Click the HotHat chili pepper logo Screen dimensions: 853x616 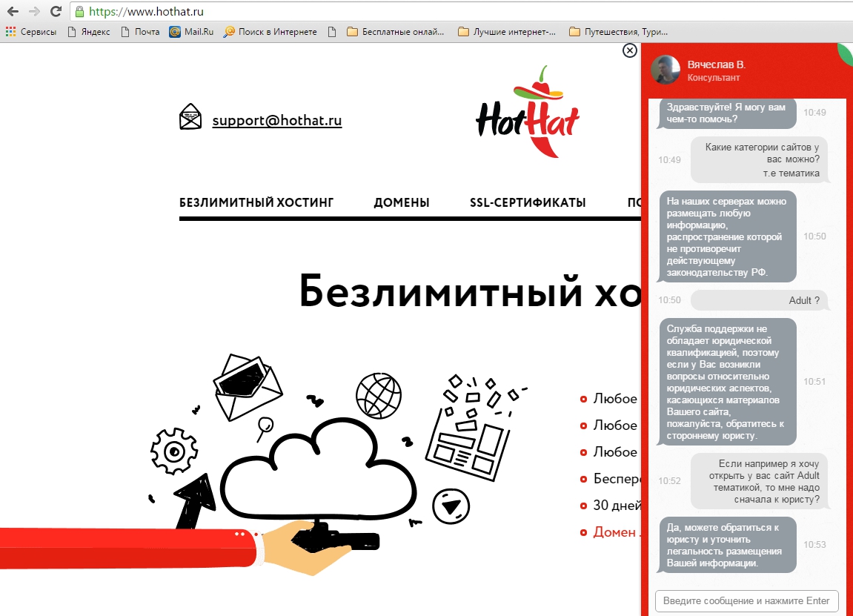tap(528, 112)
